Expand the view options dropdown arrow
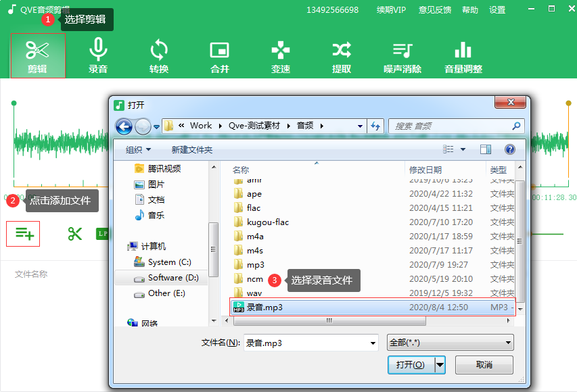577x392 pixels. point(463,149)
